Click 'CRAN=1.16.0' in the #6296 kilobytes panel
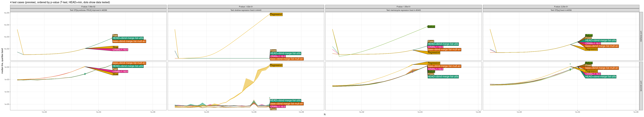 click(x=120, y=50)
